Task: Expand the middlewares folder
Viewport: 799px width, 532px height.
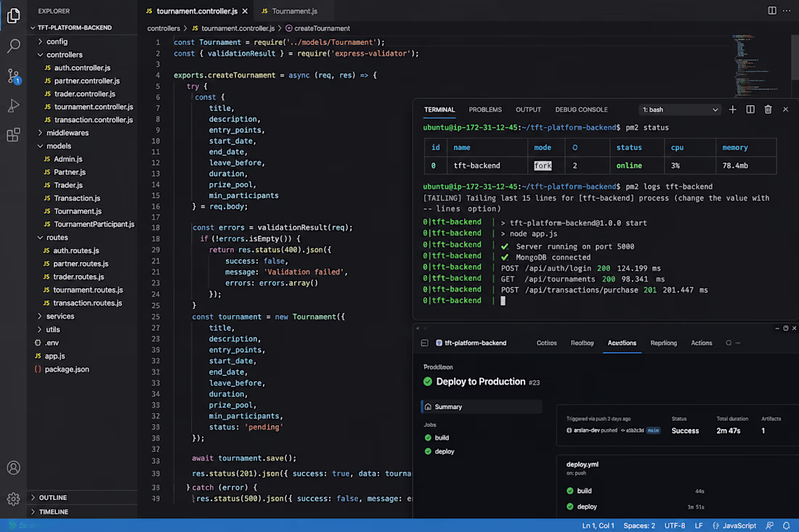Action: coord(68,133)
